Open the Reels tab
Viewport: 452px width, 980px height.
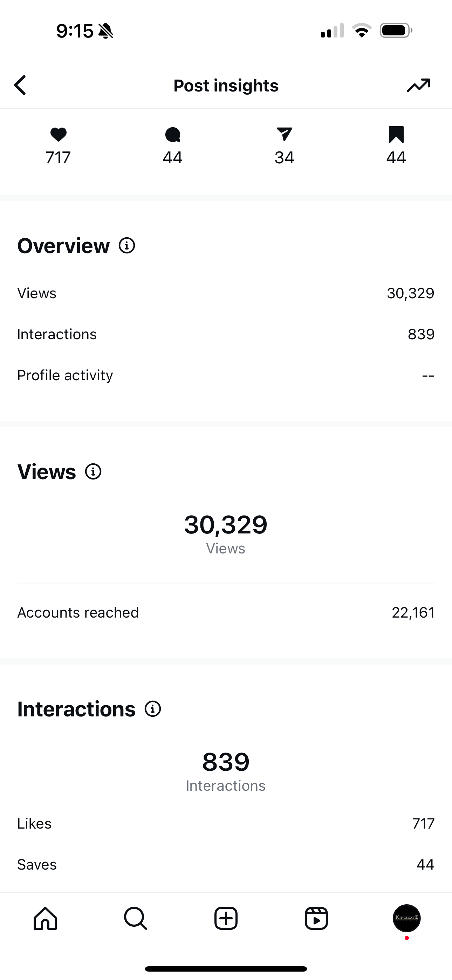pos(316,918)
